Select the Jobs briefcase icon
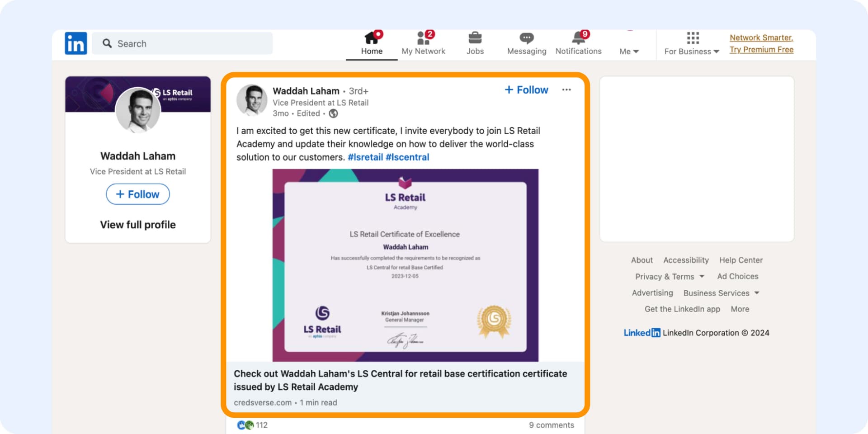 pyautogui.click(x=475, y=38)
